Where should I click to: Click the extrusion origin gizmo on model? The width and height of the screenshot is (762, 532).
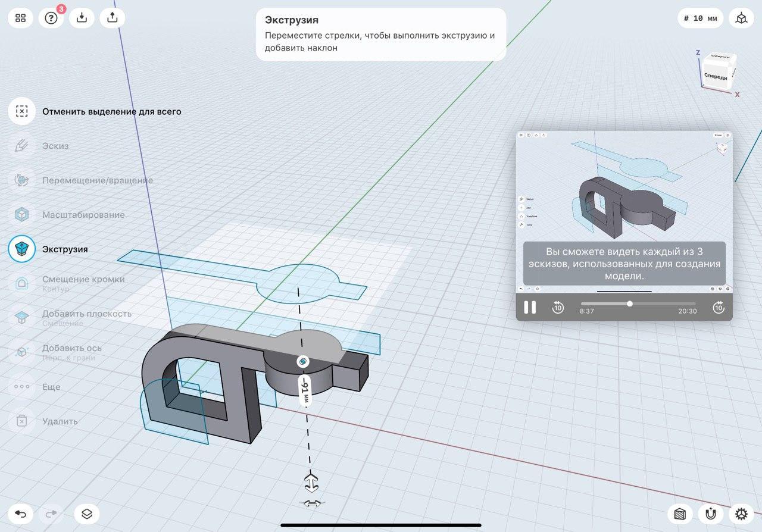coord(302,361)
